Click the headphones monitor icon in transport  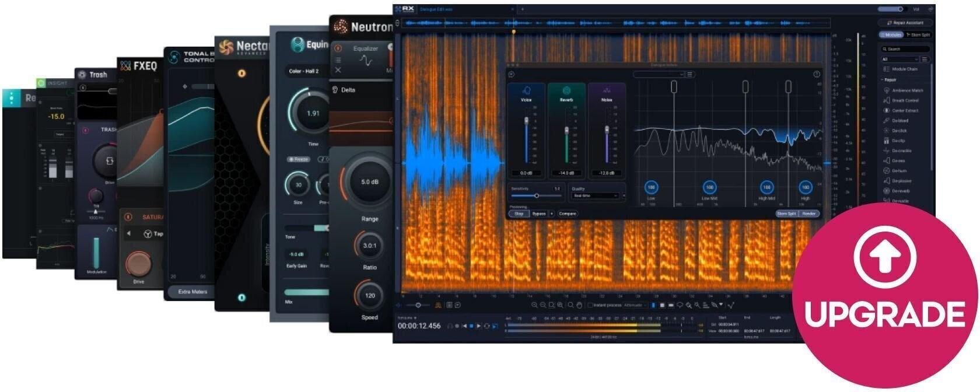pos(450,326)
